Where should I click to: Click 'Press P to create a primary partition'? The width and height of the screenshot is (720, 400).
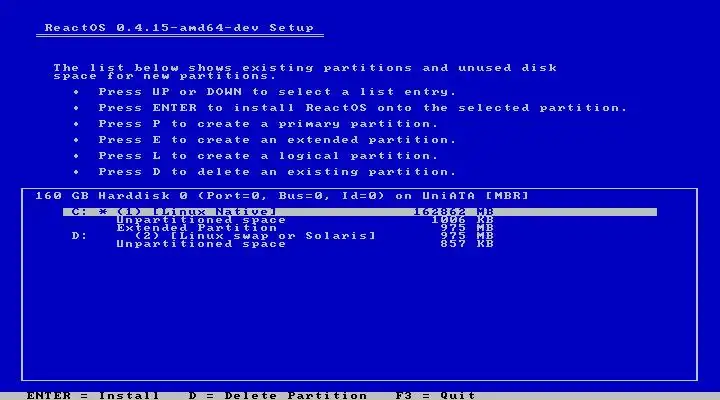[268, 124]
